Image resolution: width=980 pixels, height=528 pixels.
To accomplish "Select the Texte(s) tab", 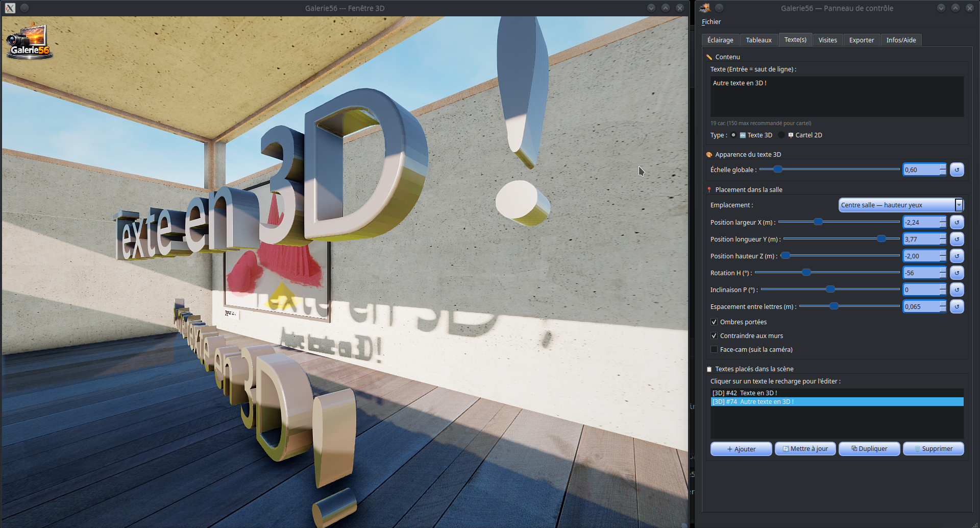I will [795, 39].
